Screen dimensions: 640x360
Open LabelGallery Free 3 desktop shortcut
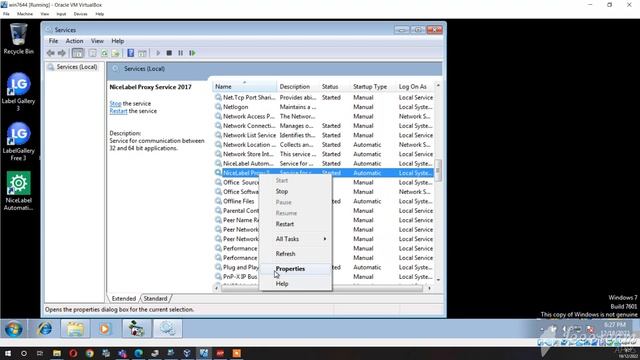[18, 142]
